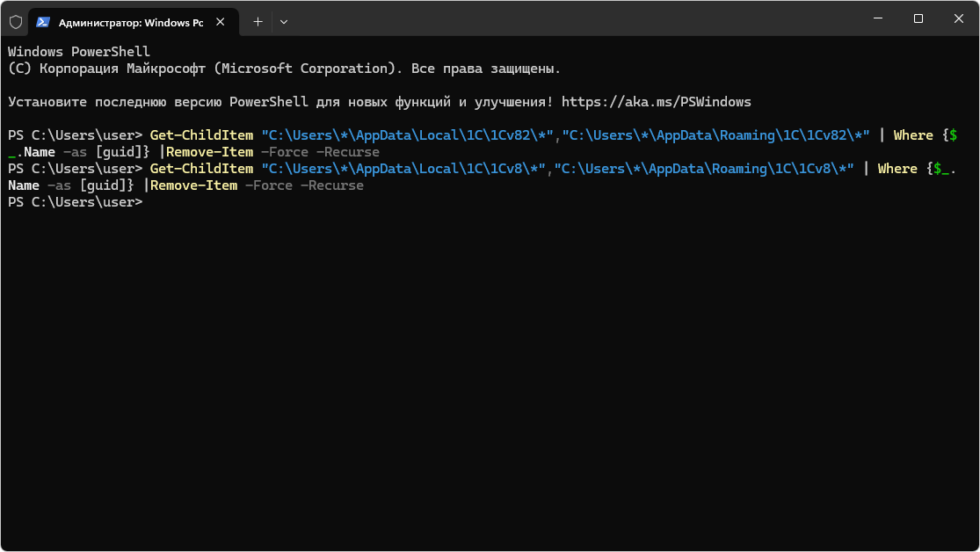Image resolution: width=980 pixels, height=552 pixels.
Task: Focus the empty prompt on the last line
Action: [76, 202]
